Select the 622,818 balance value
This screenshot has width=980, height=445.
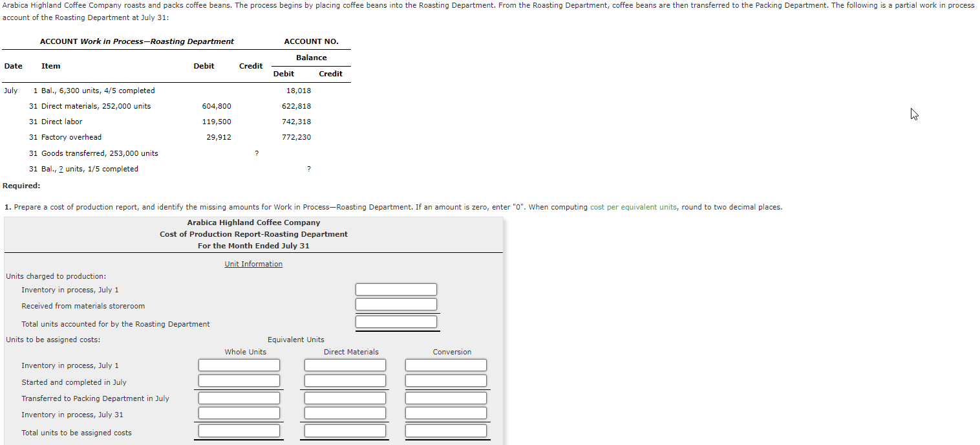point(297,106)
